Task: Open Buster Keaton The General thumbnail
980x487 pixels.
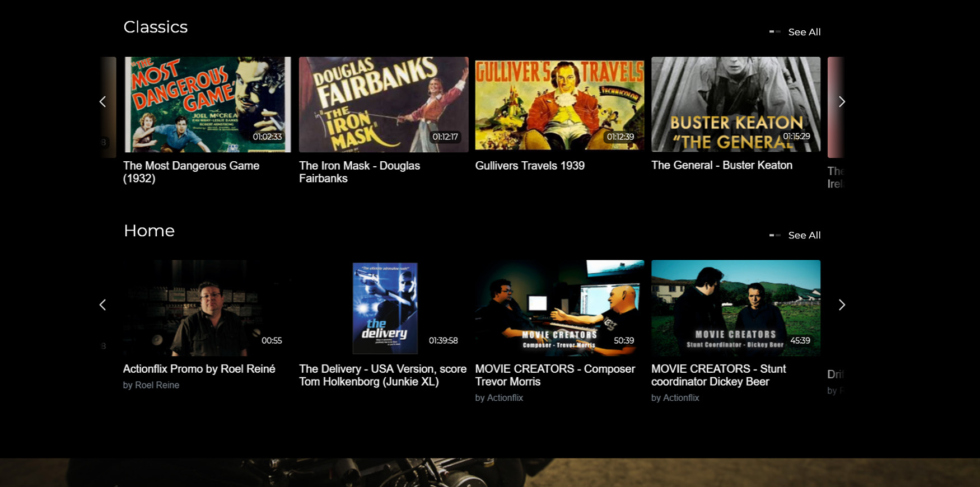Action: [x=736, y=104]
